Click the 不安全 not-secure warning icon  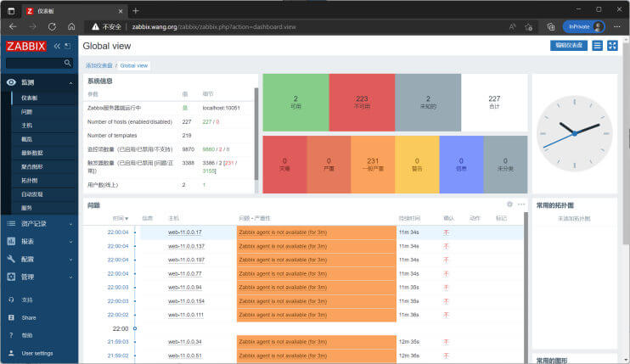(95, 27)
